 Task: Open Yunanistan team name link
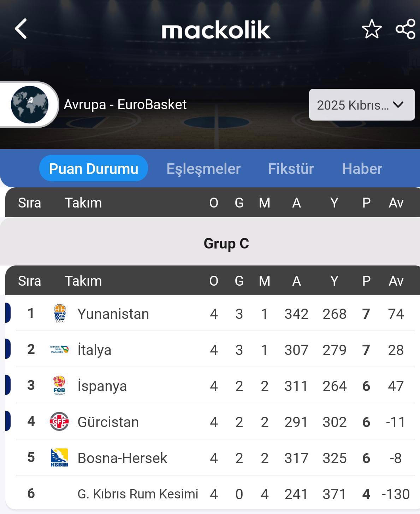point(113,314)
